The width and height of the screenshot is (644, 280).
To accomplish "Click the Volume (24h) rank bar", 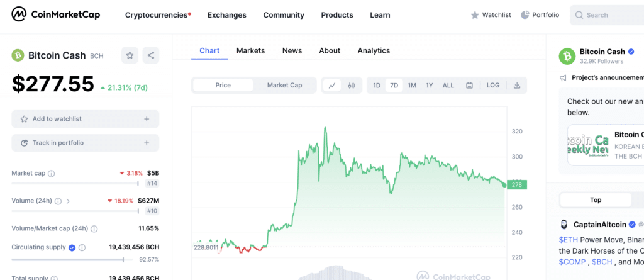I will 75,211.
